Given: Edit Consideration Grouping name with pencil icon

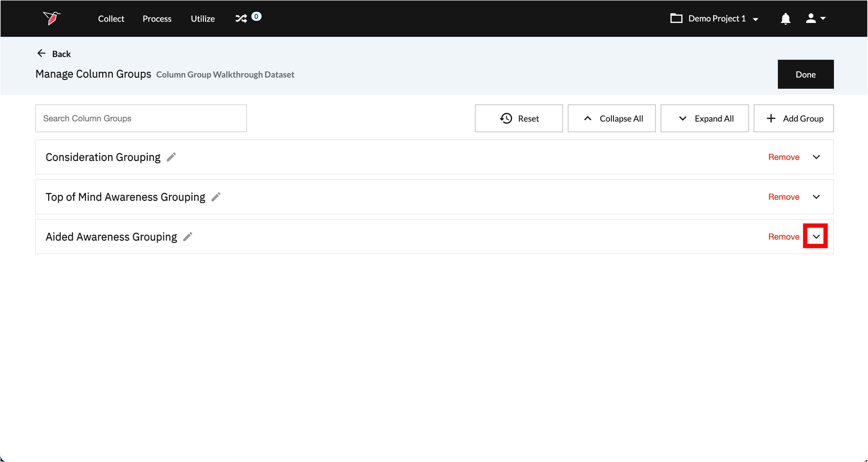Looking at the screenshot, I should click(x=171, y=157).
